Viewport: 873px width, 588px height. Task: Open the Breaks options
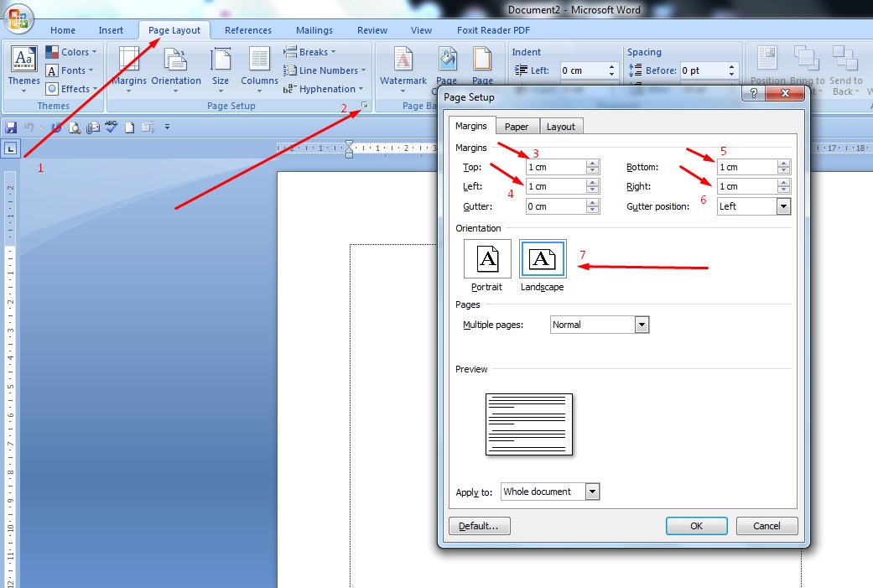pyautogui.click(x=310, y=51)
